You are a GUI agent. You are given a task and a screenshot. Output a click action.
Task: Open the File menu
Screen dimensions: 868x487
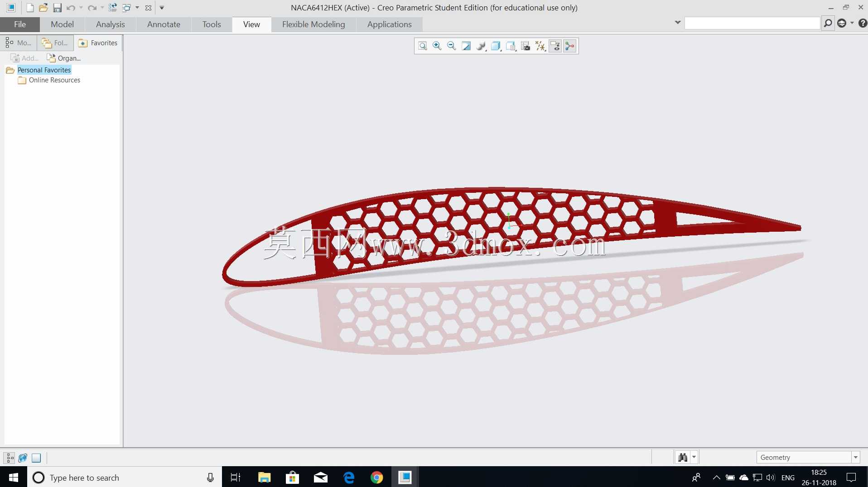click(20, 24)
